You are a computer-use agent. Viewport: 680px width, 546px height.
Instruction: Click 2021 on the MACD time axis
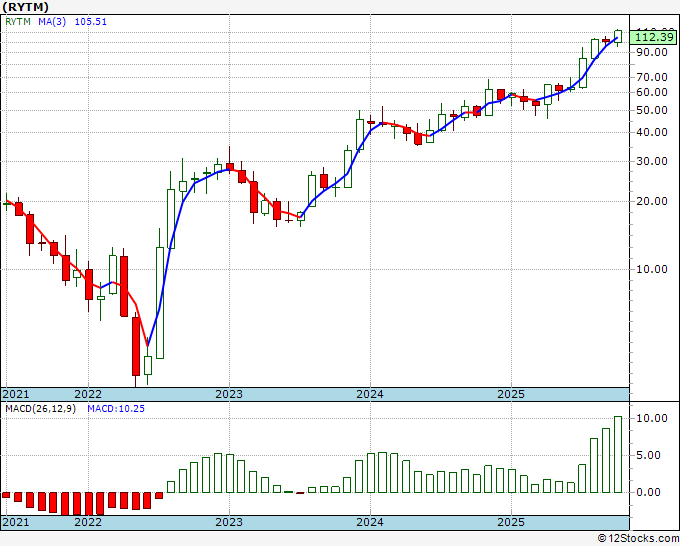[x=16, y=522]
